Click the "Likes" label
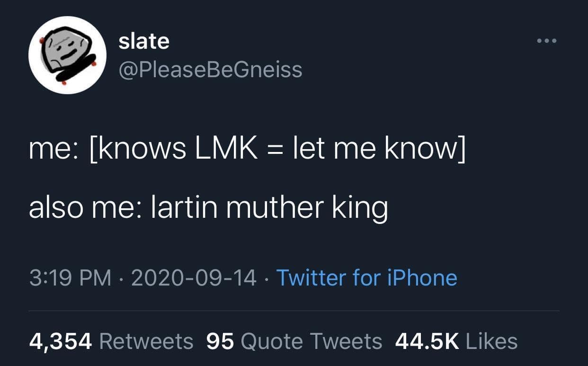588x366 pixels. point(492,341)
